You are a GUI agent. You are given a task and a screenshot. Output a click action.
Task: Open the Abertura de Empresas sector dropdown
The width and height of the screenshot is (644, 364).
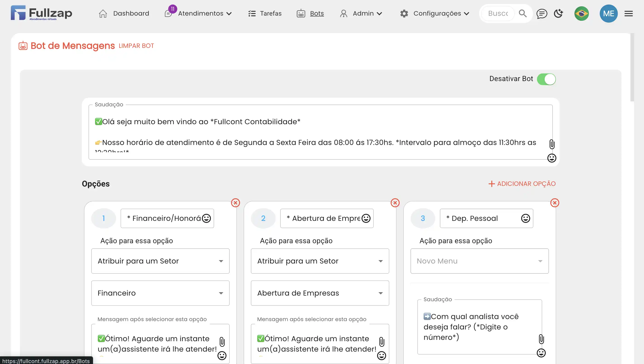tap(320, 293)
